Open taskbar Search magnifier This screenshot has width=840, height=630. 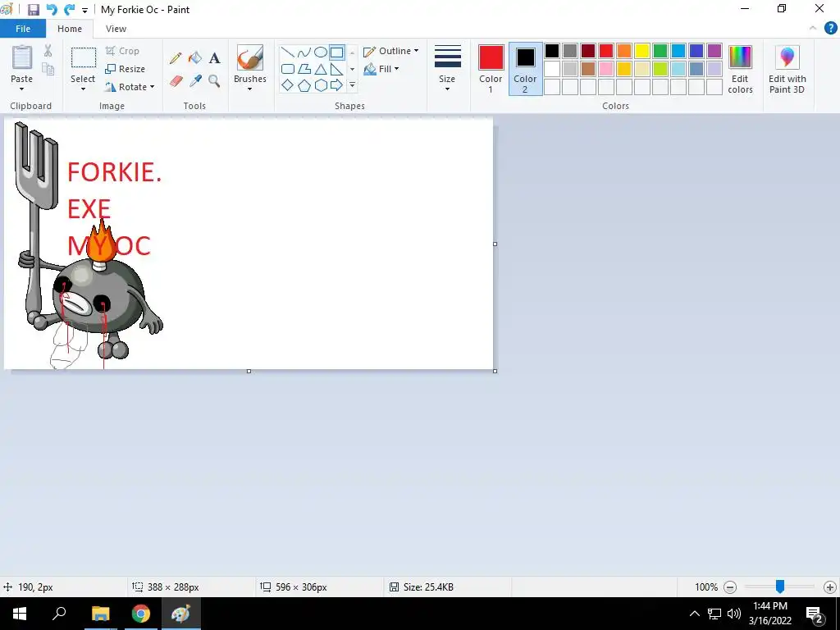(x=59, y=614)
